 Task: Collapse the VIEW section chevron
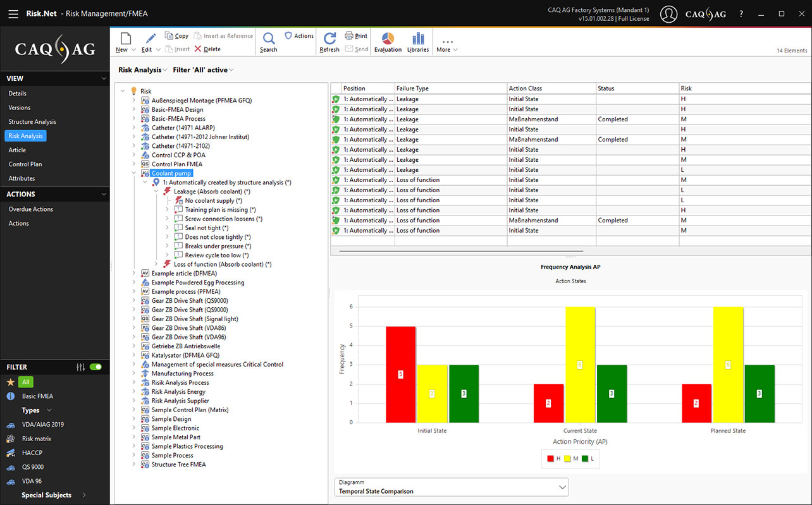coord(104,78)
